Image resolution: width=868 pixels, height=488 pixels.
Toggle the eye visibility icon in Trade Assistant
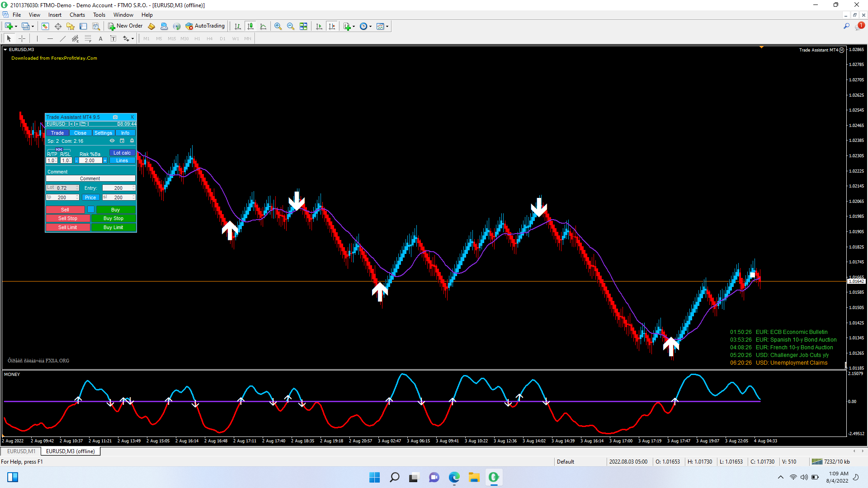112,141
